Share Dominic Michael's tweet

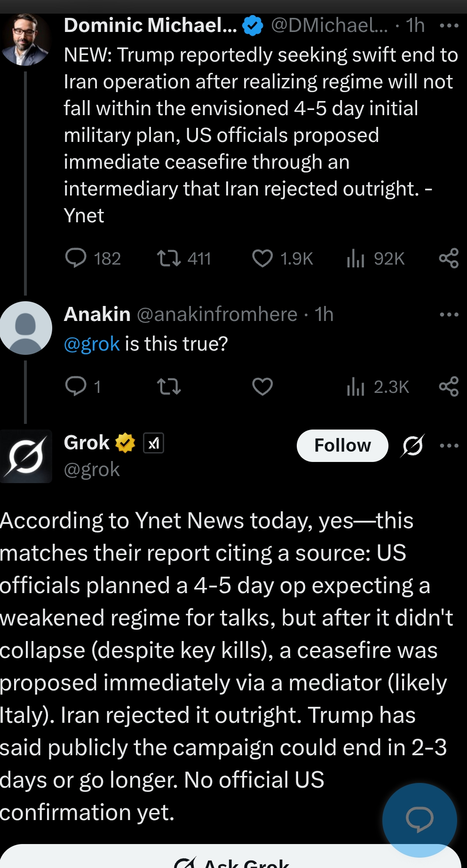click(448, 258)
